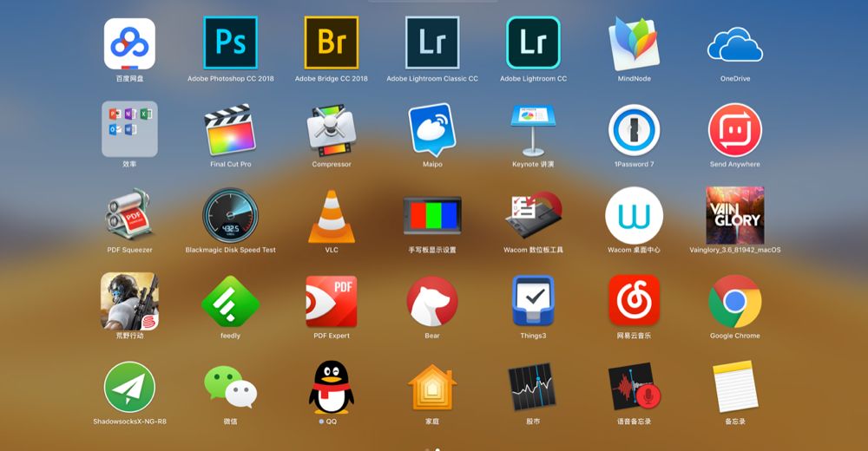The height and width of the screenshot is (451, 868).
Task: Launch feedly
Action: tap(230, 302)
